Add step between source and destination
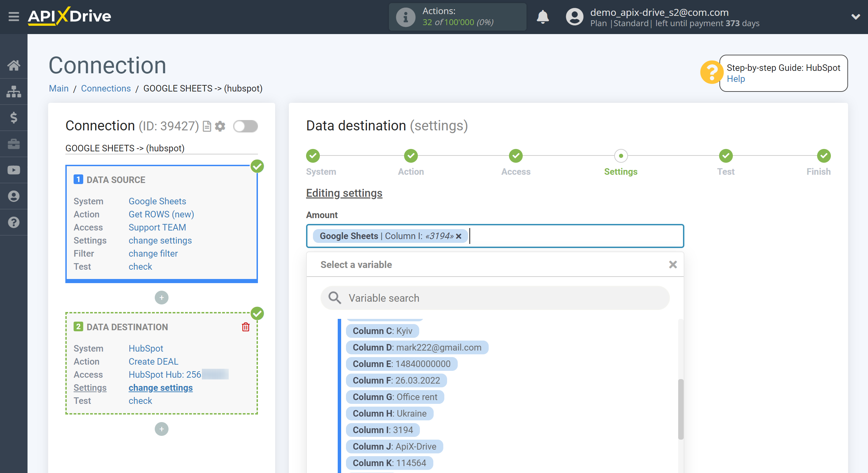The width and height of the screenshot is (868, 473). coord(162,298)
